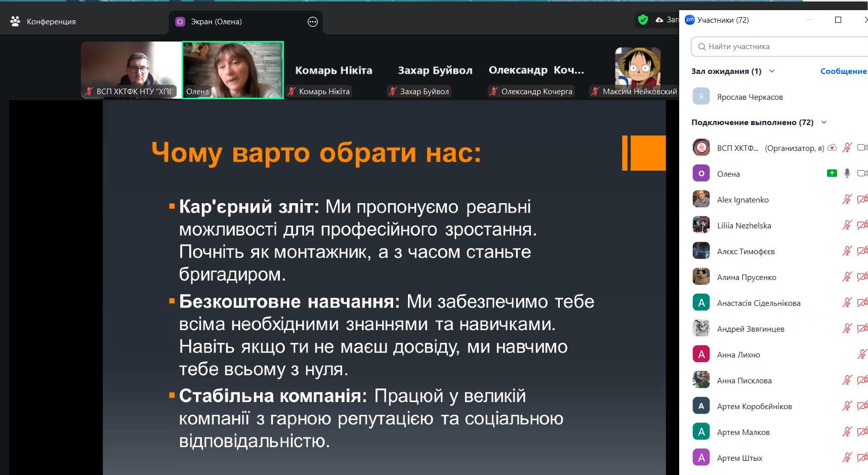The image size is (868, 475).
Task: Click Артем Малков's green avatar icon
Action: [701, 432]
